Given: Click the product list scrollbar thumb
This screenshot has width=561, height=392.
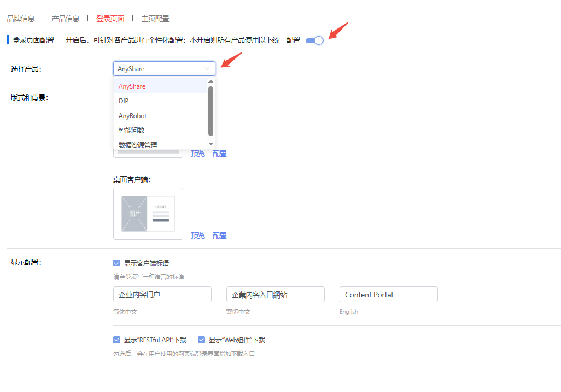Looking at the screenshot, I should (x=211, y=110).
